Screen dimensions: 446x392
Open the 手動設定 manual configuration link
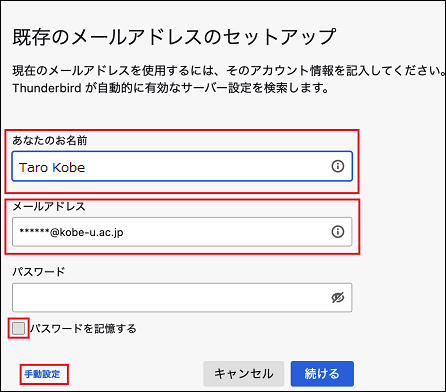point(42,374)
